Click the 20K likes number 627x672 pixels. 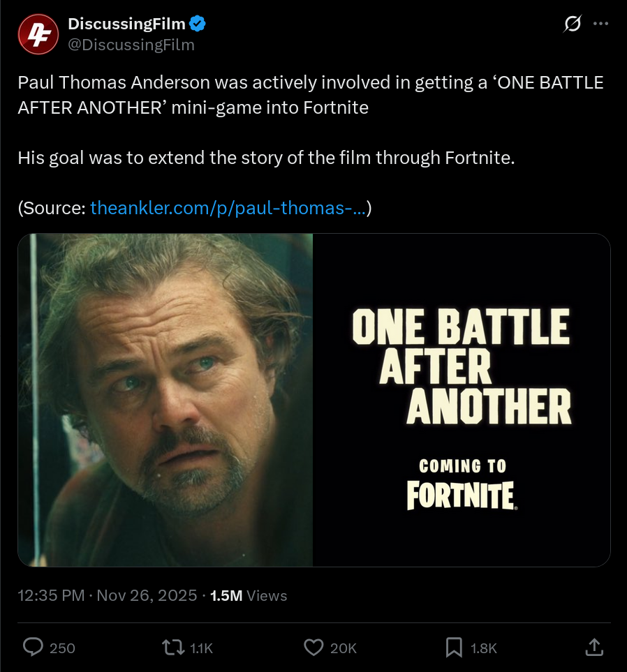coord(344,648)
